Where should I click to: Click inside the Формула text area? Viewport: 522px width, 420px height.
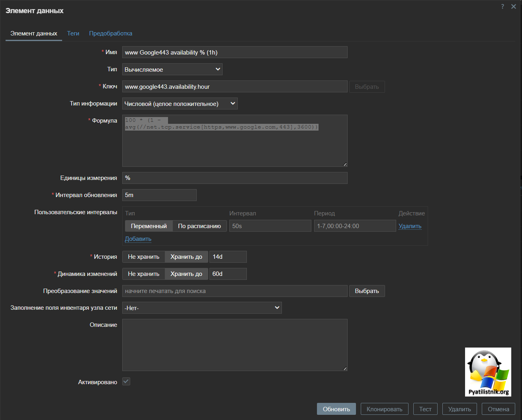[x=235, y=141]
